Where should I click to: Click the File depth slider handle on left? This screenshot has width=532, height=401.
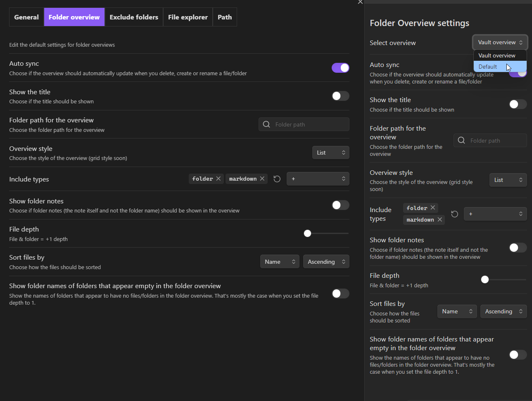[x=307, y=234]
